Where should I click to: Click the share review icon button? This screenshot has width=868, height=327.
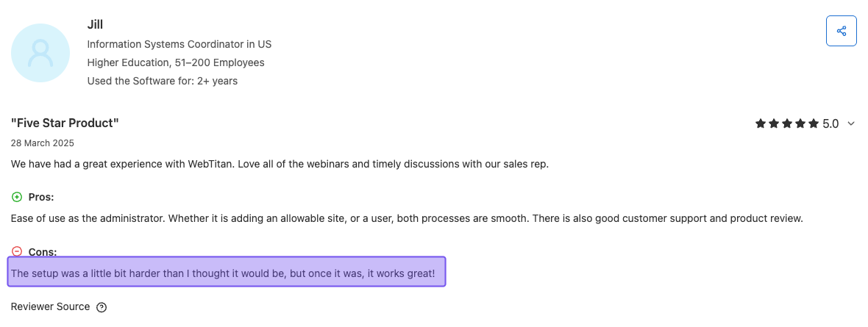[x=842, y=31]
